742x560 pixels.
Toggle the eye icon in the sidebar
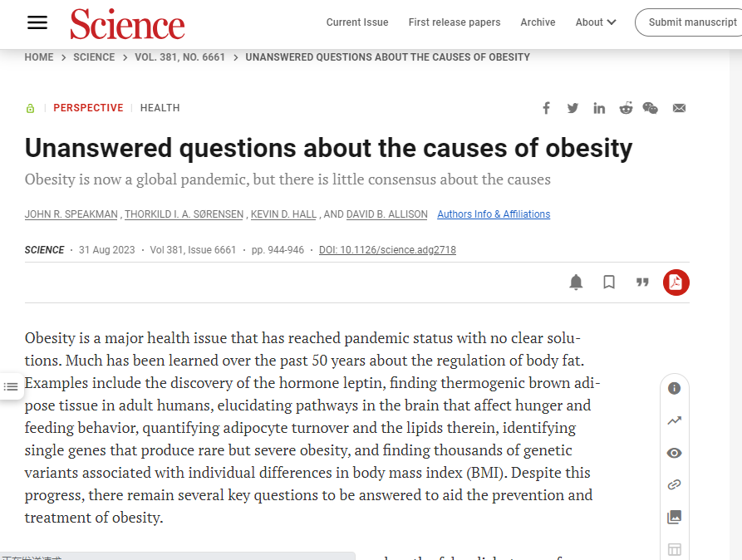point(674,453)
